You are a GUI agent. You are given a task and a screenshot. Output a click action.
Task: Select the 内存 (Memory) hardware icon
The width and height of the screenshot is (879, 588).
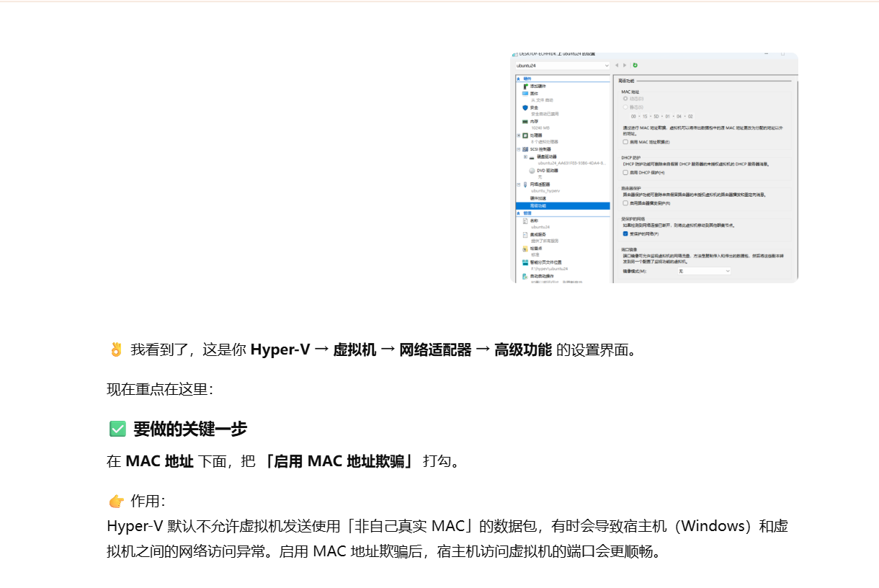(525, 122)
